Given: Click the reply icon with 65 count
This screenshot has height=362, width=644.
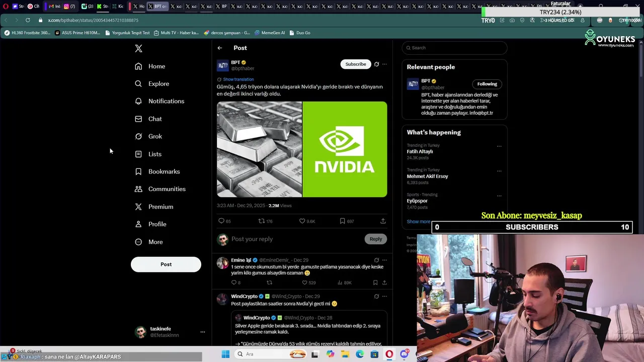Looking at the screenshot, I should tap(224, 221).
